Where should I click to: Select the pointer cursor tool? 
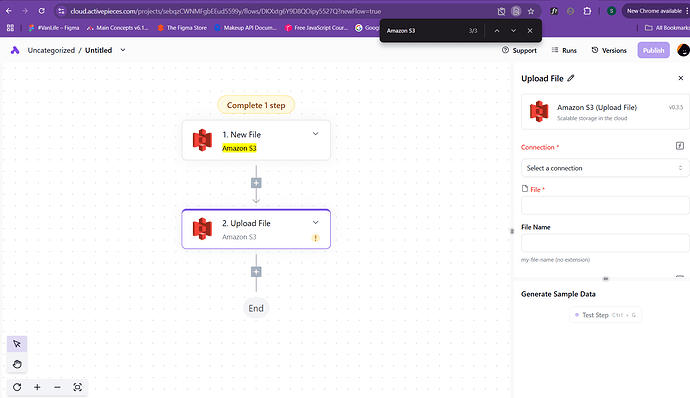tap(17, 344)
